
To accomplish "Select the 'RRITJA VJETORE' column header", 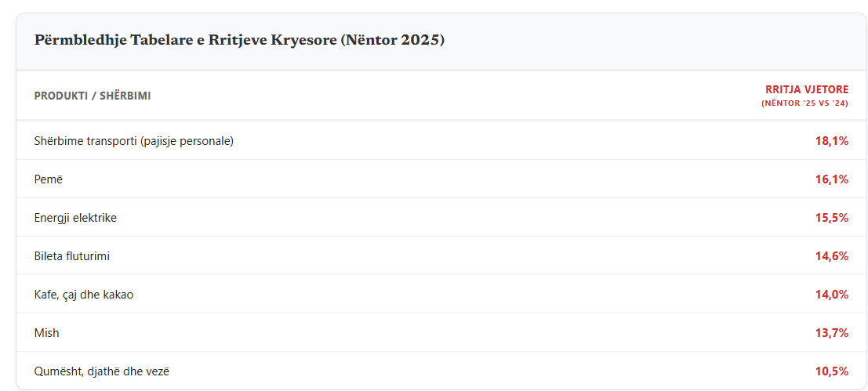I will coord(807,89).
